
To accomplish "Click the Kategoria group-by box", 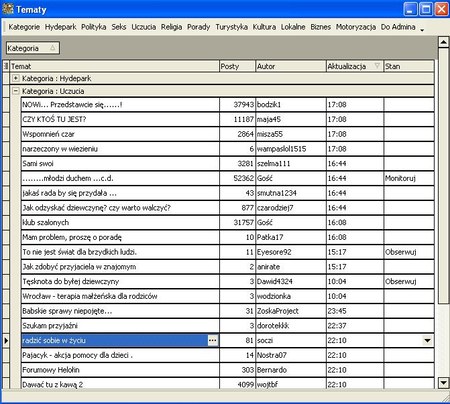I will point(33,48).
